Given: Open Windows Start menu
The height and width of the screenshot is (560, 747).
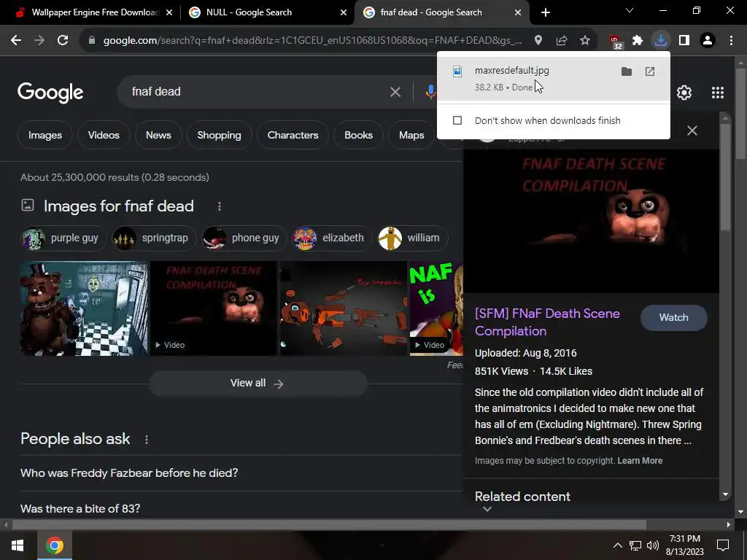Looking at the screenshot, I should [18, 545].
